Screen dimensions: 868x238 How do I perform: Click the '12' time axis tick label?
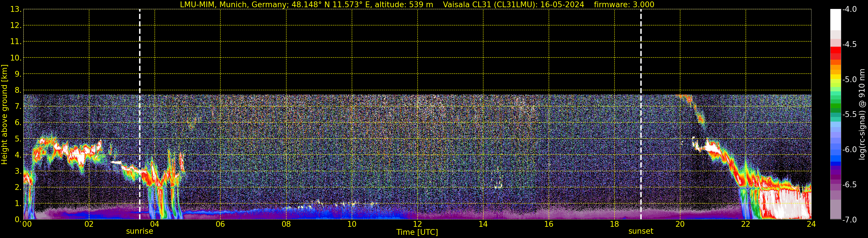417,224
